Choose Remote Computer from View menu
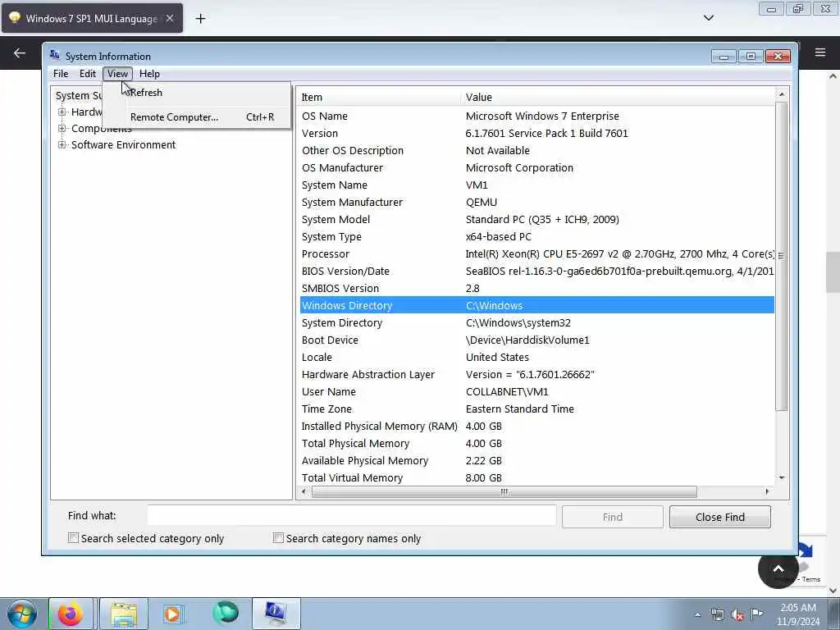840x630 pixels. coord(197,116)
